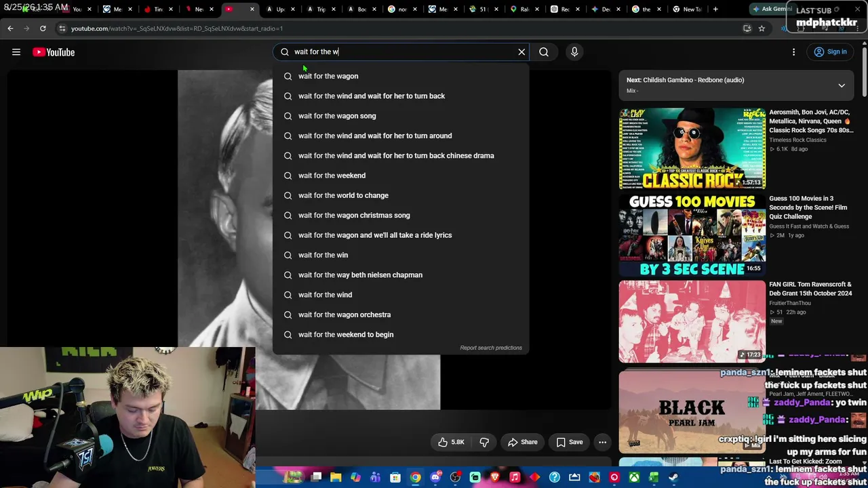This screenshot has height=488, width=868.
Task: Open Microsoft Teams from the taskbar
Action: pos(376,477)
